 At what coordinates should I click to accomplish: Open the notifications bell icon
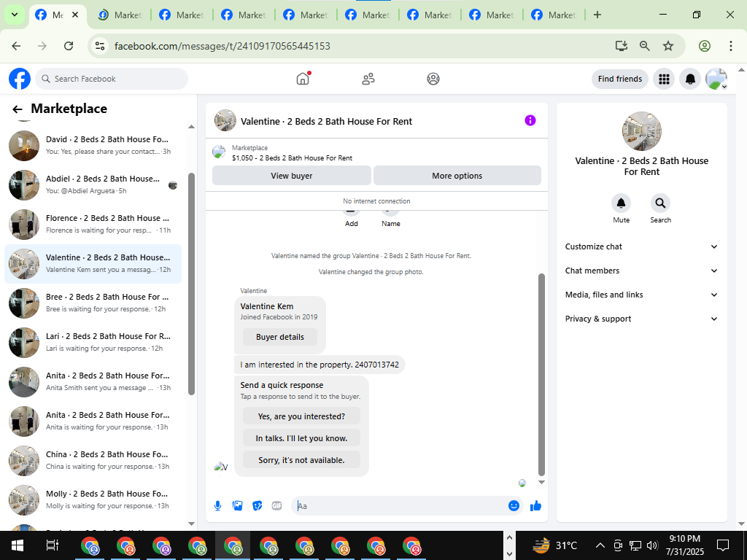(x=690, y=79)
